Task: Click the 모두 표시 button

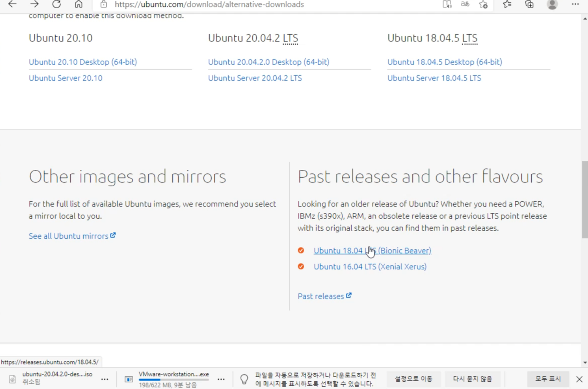Action: [548, 379]
